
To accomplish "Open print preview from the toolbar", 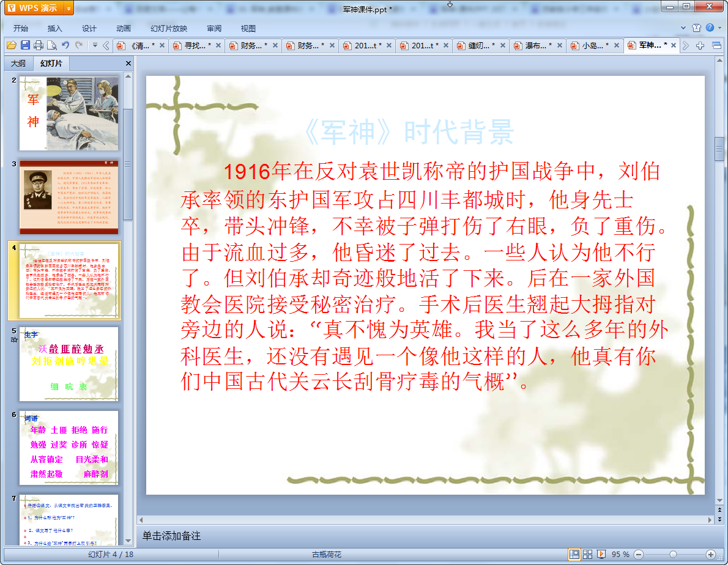I will tap(52, 45).
